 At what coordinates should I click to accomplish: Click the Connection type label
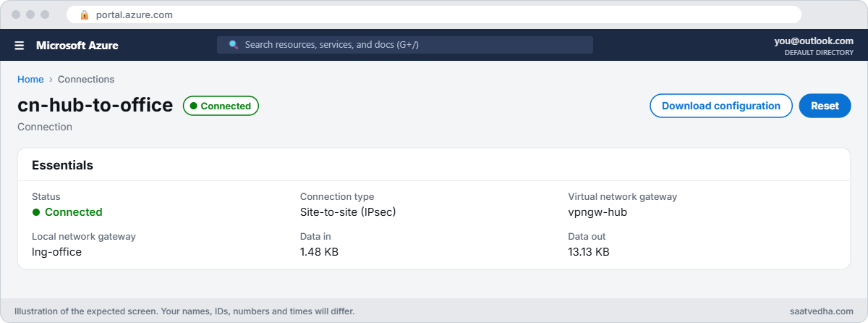tap(337, 196)
